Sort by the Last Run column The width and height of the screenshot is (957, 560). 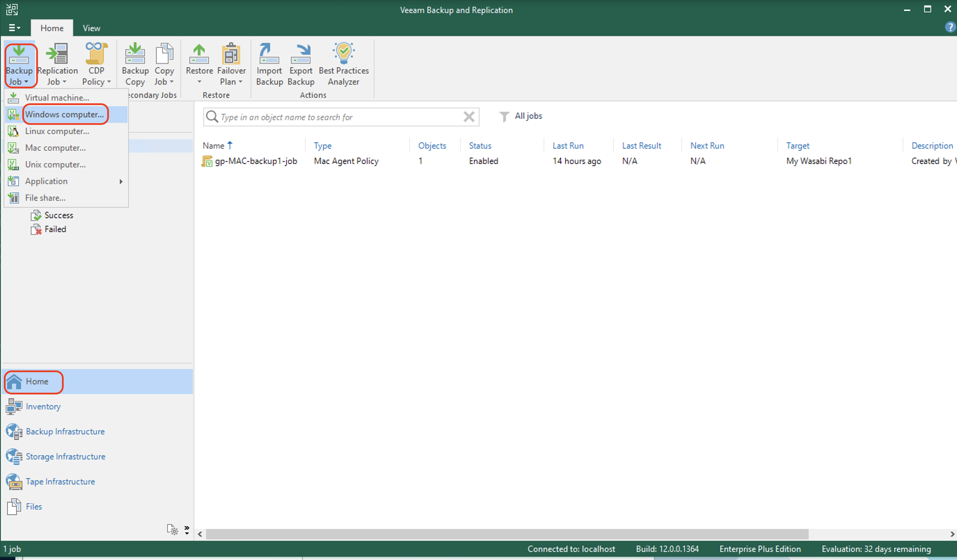tap(568, 145)
